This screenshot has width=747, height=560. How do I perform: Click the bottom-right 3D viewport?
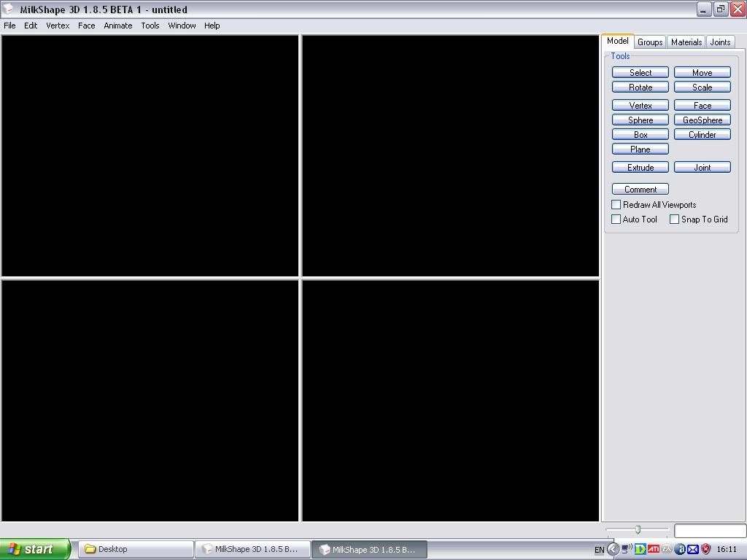point(451,401)
